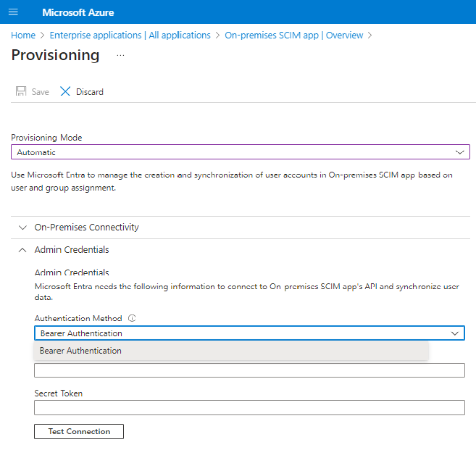Click the input field above Secret Token
The width and height of the screenshot is (476, 450).
[249, 370]
